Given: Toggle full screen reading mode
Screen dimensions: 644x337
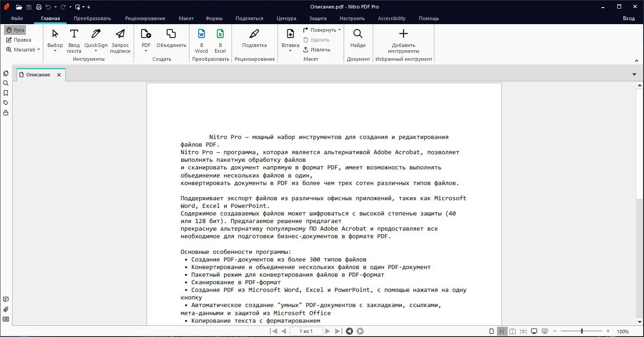Looking at the screenshot, I should click(x=534, y=331).
